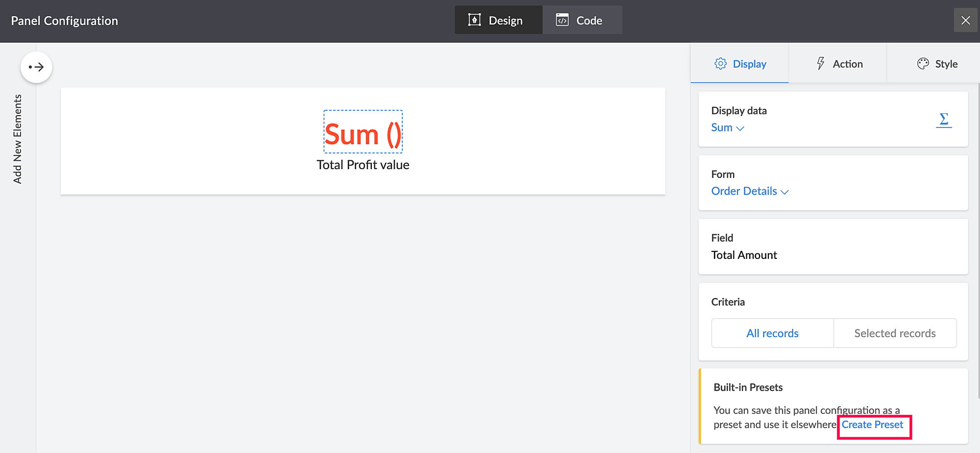Click the Create Preset link

click(x=872, y=425)
